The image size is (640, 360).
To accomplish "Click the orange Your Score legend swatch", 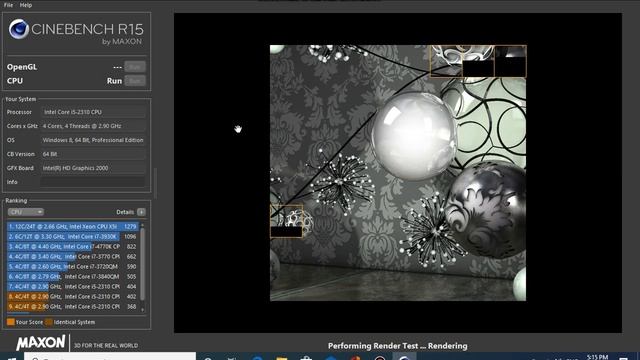I will tap(11, 322).
